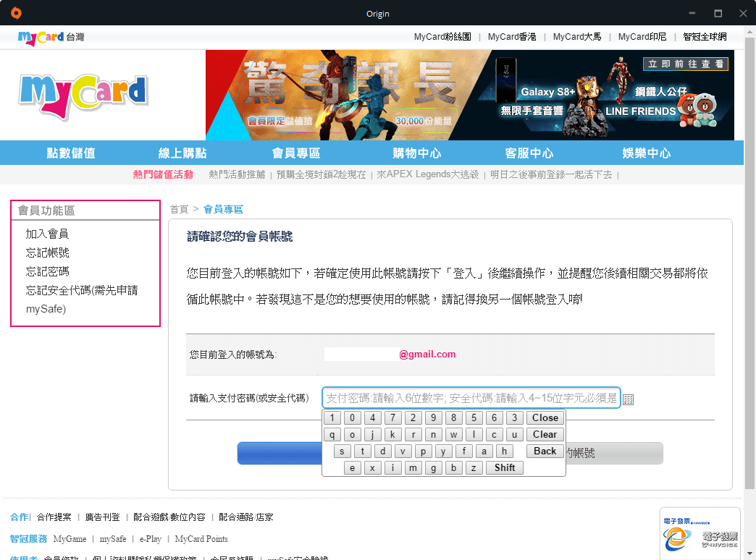Click the 首頁 breadcrumb link
The width and height of the screenshot is (756, 560).
click(180, 210)
